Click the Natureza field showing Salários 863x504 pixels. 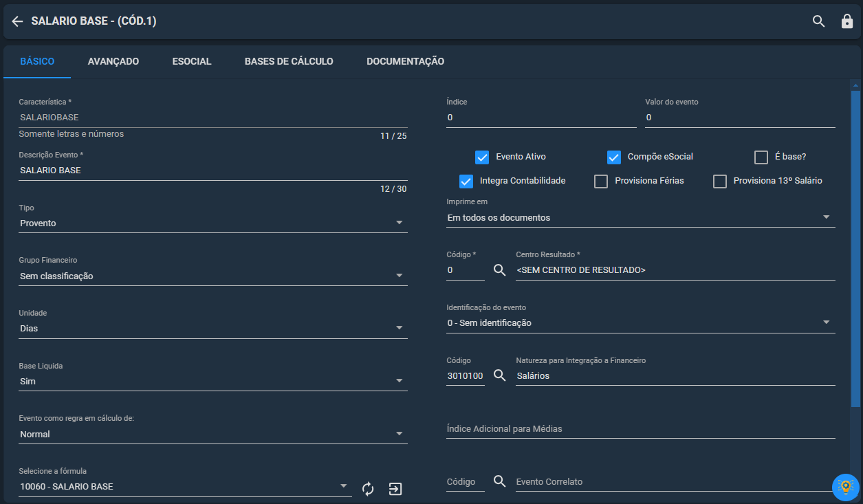[x=675, y=375]
